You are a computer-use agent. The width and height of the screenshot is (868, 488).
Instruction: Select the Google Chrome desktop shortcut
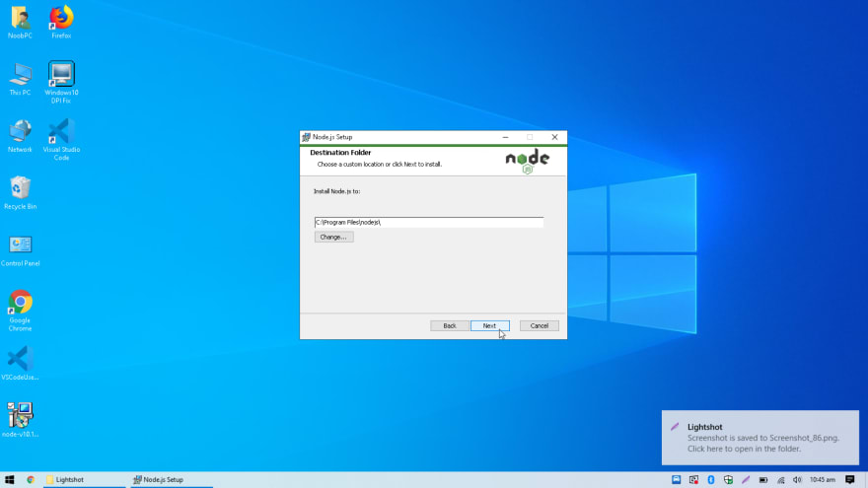pos(20,311)
